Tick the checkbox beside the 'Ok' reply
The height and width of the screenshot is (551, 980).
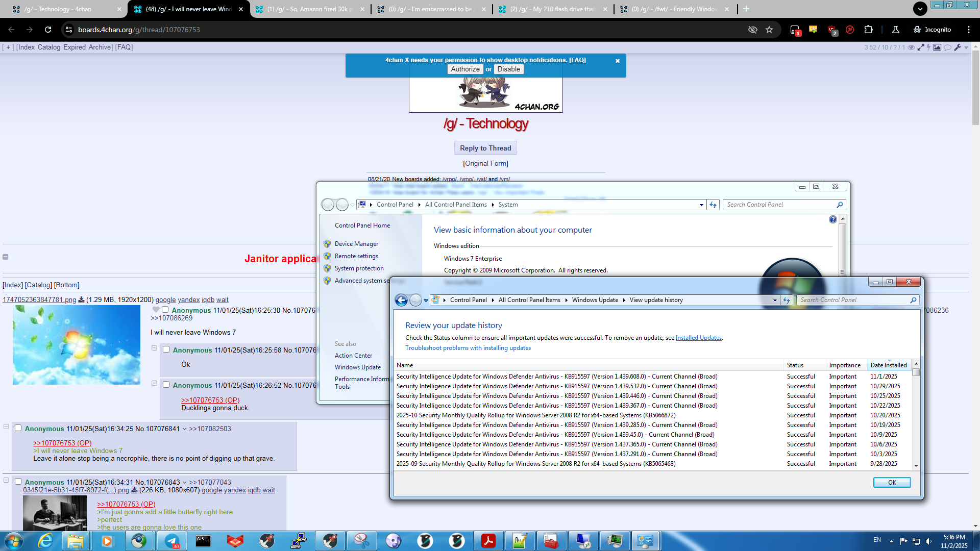pyautogui.click(x=166, y=349)
